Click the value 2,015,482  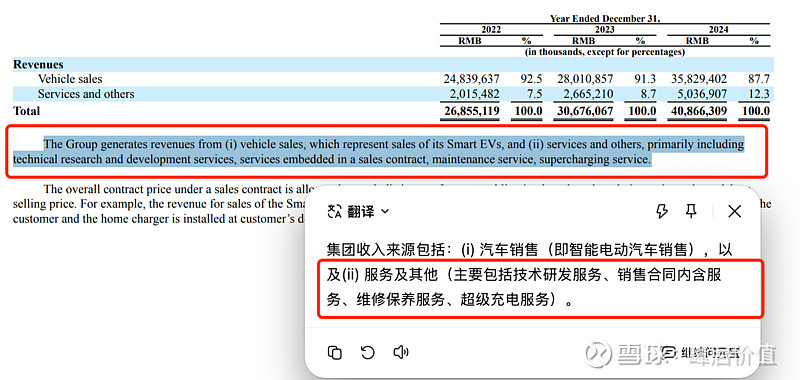[x=474, y=94]
